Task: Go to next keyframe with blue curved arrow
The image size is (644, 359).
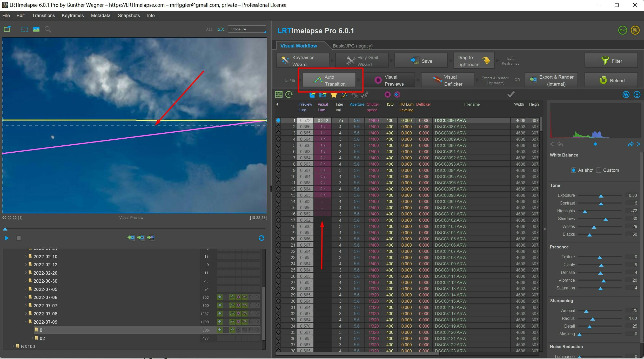Action: pyautogui.click(x=630, y=144)
